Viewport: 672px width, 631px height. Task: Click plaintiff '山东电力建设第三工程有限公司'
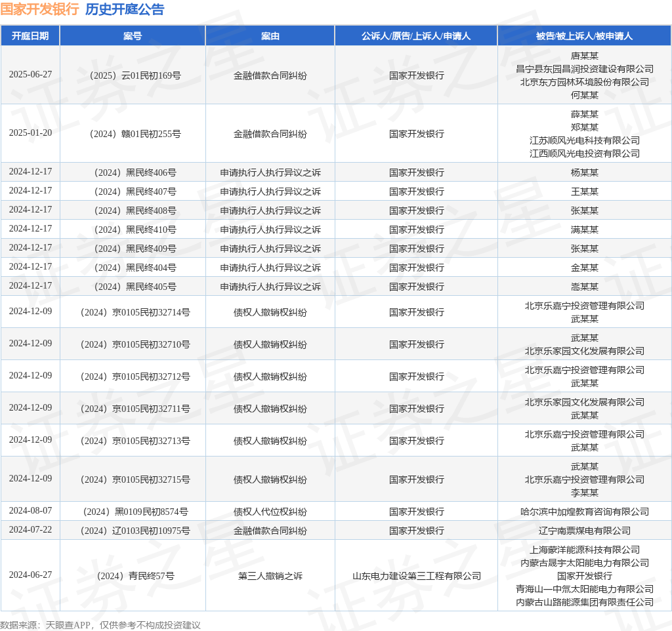click(416, 576)
